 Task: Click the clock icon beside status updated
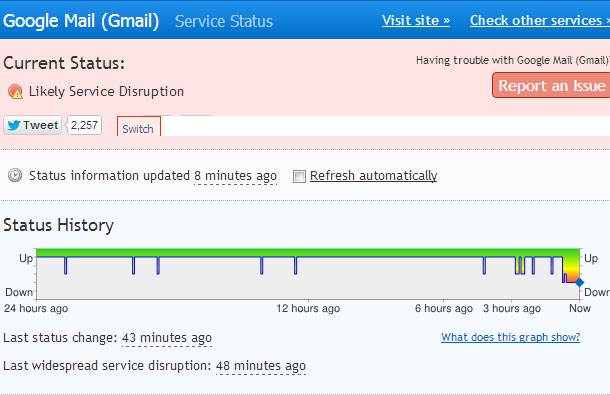click(15, 175)
